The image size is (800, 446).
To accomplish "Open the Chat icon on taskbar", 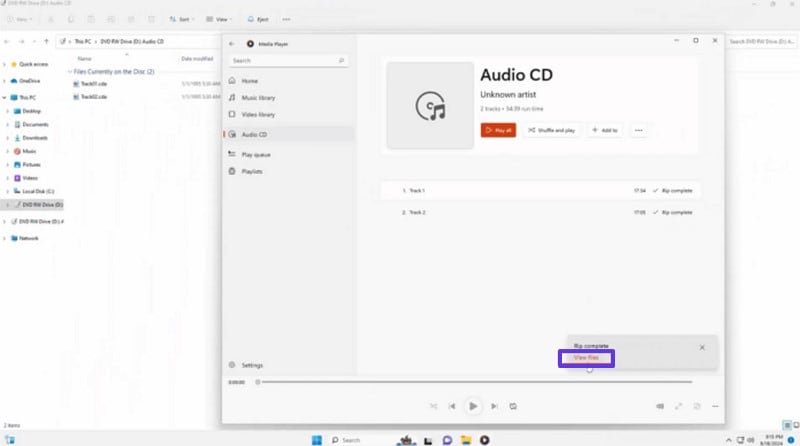I will [x=447, y=440].
